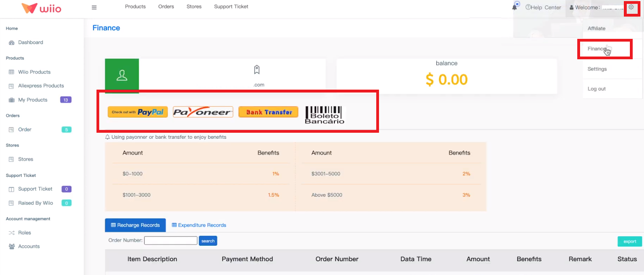Click the Status column header
This screenshot has height=275, width=644.
[x=627, y=259]
